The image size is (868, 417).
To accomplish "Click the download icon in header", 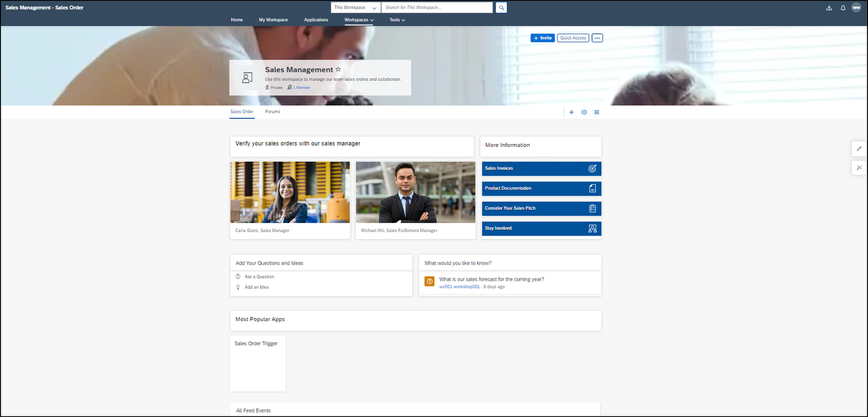I will point(829,8).
